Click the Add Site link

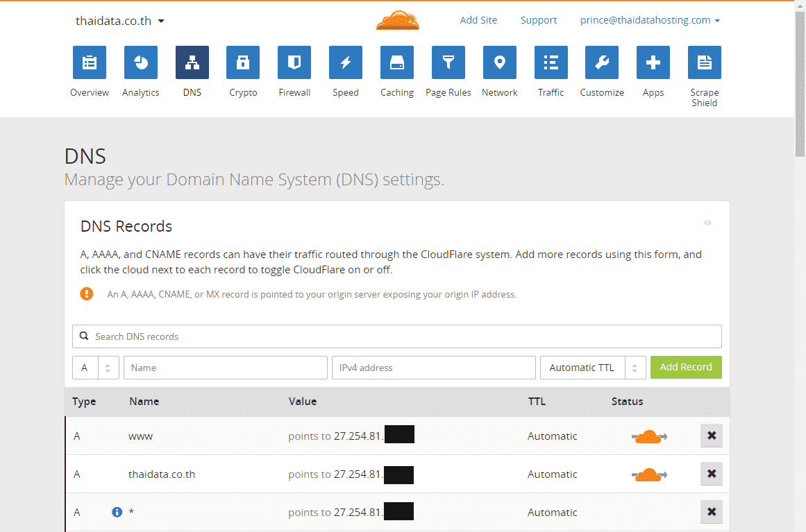tap(478, 20)
